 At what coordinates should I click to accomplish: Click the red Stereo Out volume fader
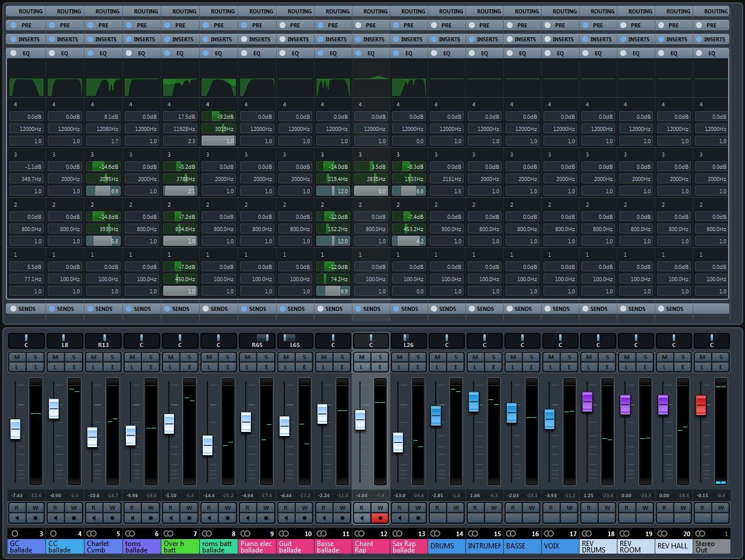pyautogui.click(x=701, y=405)
